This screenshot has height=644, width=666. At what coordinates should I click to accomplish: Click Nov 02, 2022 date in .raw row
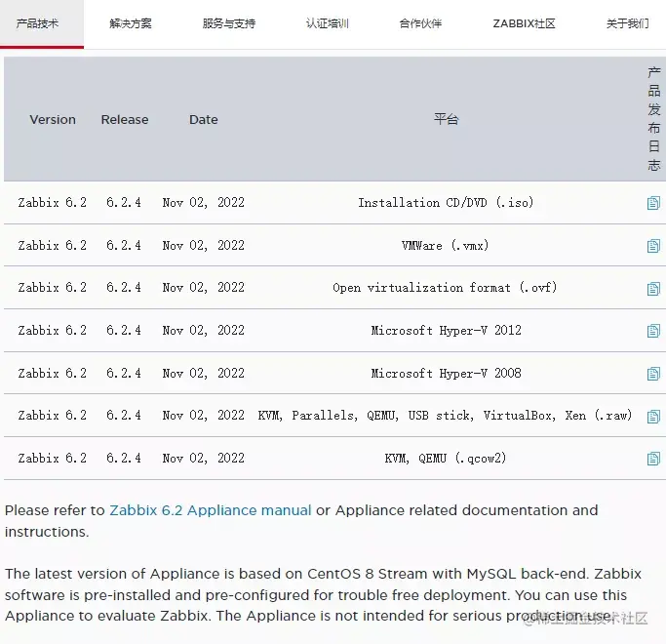(204, 416)
